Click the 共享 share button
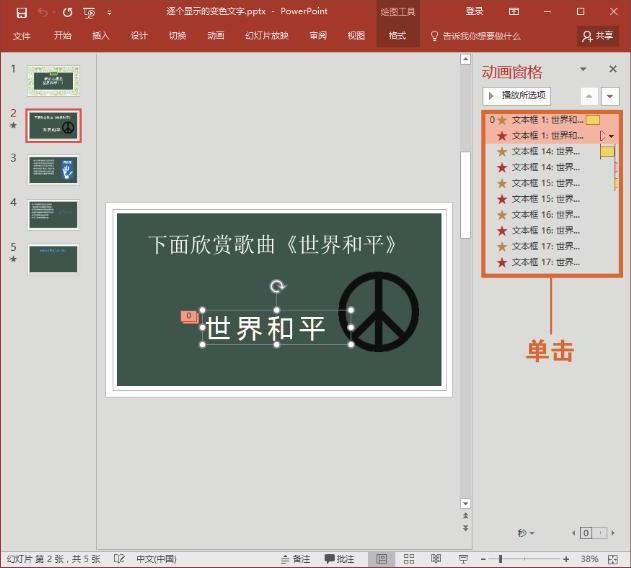 (598, 36)
